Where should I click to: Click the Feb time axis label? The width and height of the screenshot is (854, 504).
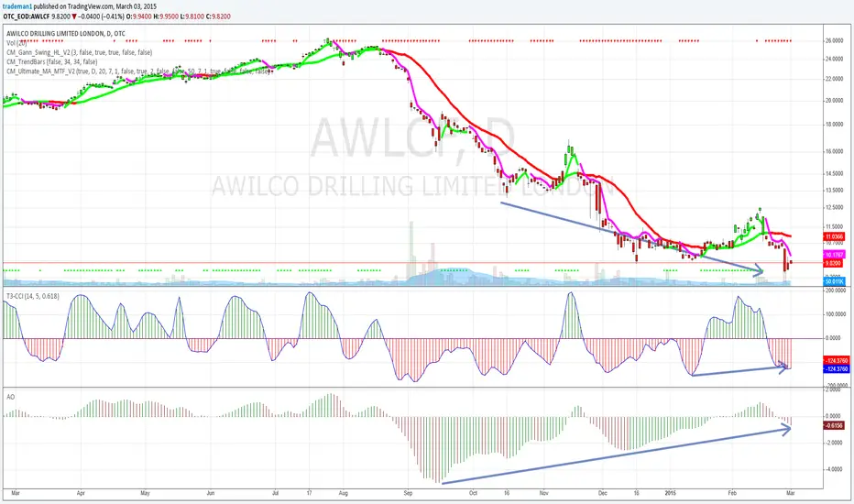tap(732, 493)
